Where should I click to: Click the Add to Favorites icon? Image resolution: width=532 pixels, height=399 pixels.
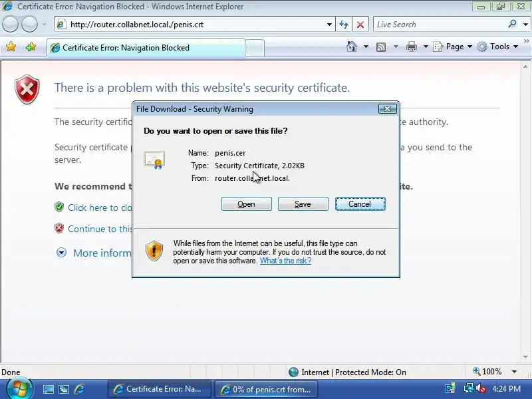tap(31, 47)
